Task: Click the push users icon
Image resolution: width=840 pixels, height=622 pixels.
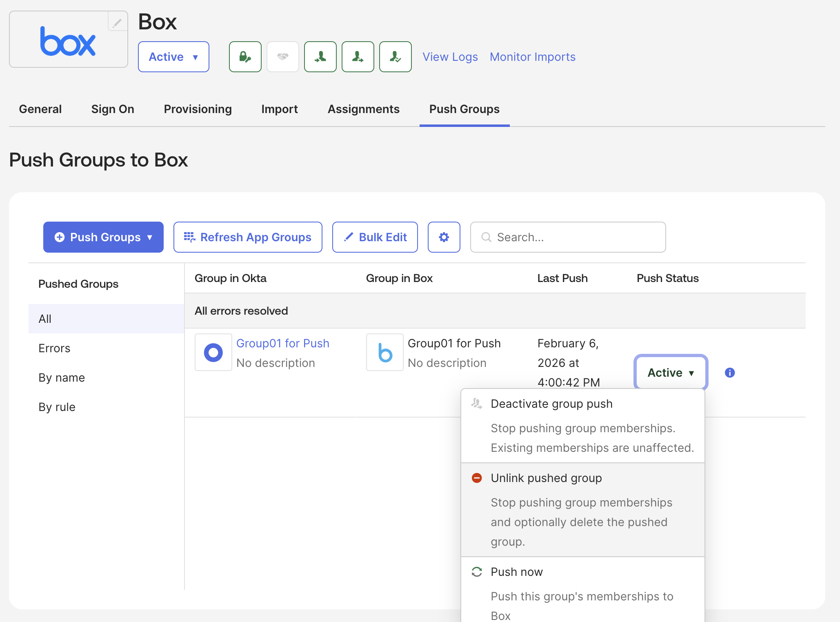Action: (358, 57)
